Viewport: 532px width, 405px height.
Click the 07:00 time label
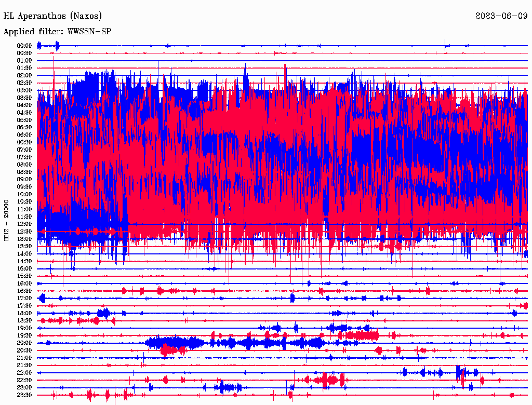click(x=24, y=150)
